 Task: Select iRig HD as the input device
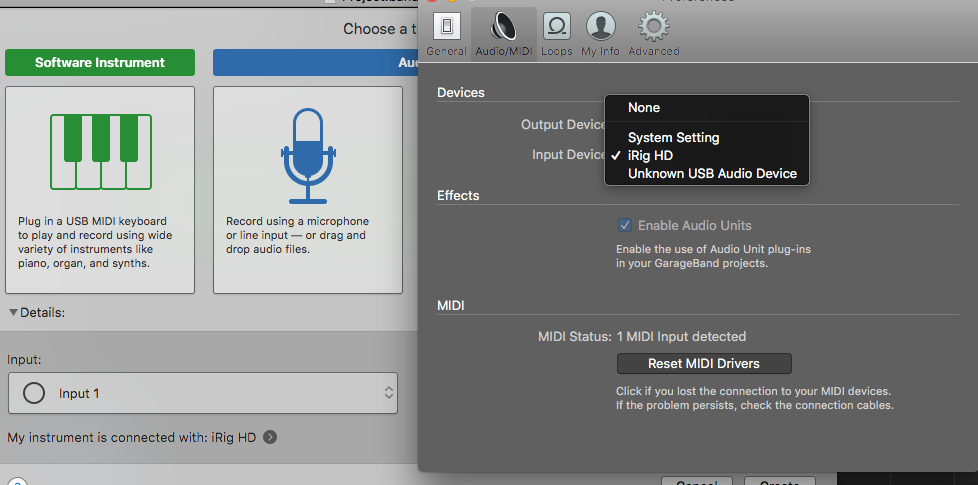tap(707, 156)
